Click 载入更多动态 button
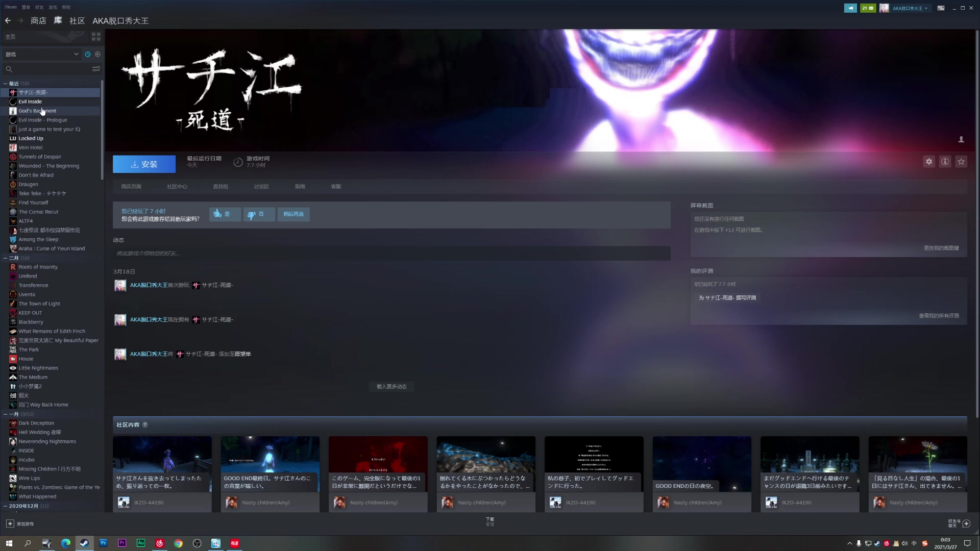 [x=391, y=387]
